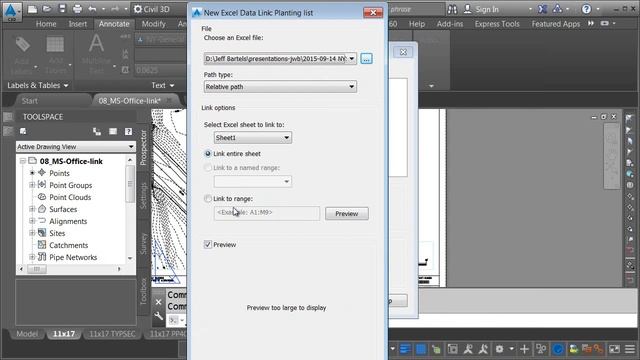
Task: Collapse the 08_MS-Office-link root node
Action: click(23, 161)
